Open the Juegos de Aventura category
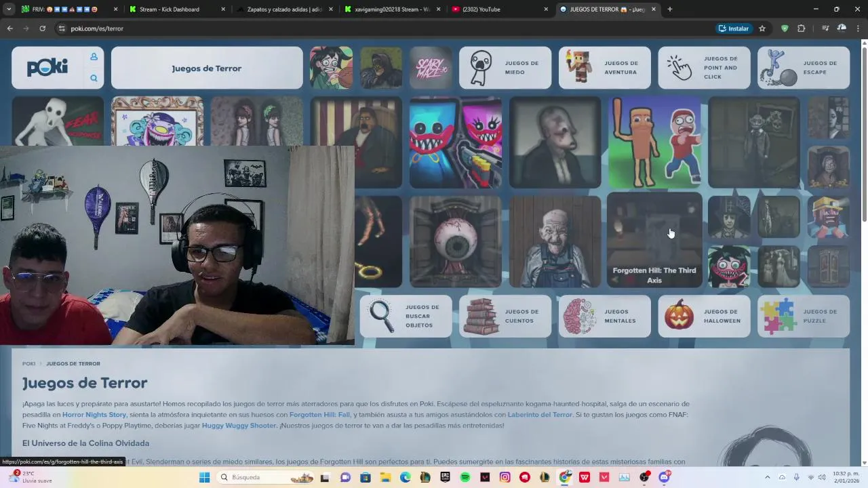Image resolution: width=868 pixels, height=488 pixels. coord(604,68)
